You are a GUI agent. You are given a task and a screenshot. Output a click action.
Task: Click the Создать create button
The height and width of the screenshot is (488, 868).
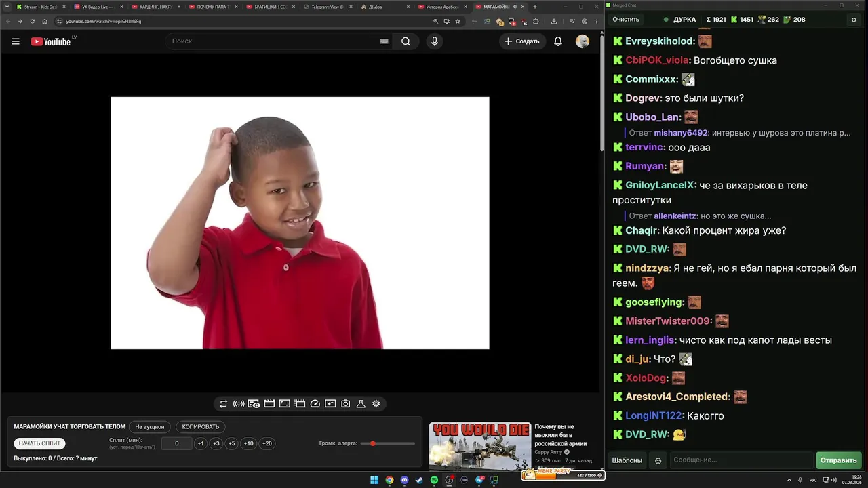[523, 41]
